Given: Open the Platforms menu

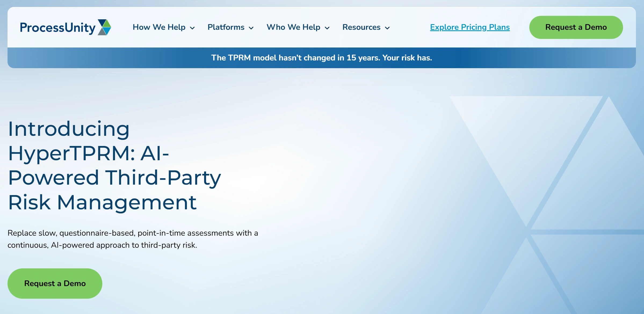Looking at the screenshot, I should coord(226,27).
